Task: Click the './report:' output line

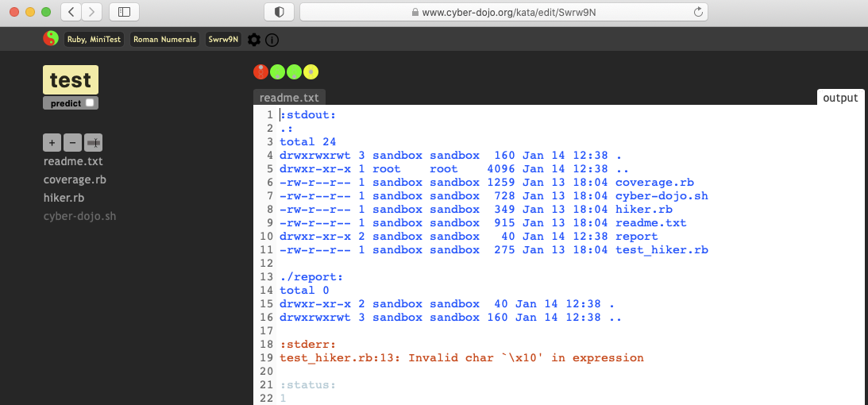Action: point(311,276)
